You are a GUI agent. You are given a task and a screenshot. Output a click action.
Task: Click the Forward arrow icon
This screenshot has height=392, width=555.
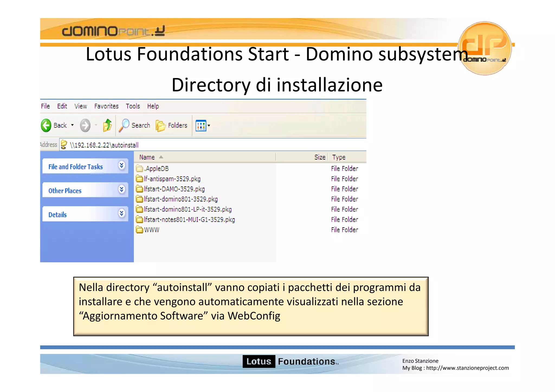coord(85,125)
